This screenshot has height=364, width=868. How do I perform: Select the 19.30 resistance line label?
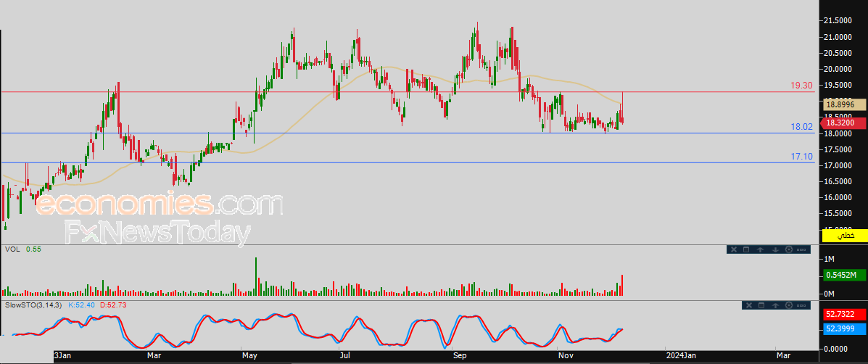[801, 86]
